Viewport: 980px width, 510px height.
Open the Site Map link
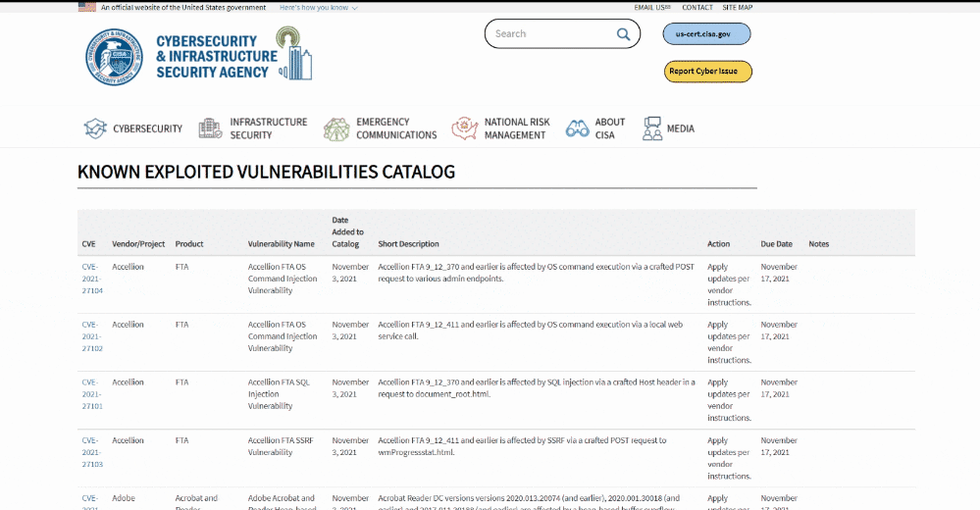(738, 8)
